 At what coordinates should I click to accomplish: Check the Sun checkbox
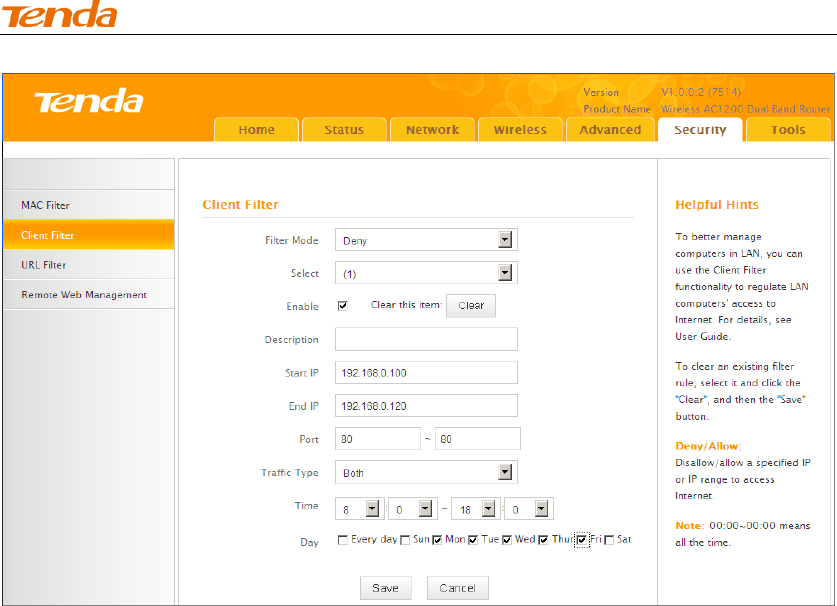pos(405,540)
